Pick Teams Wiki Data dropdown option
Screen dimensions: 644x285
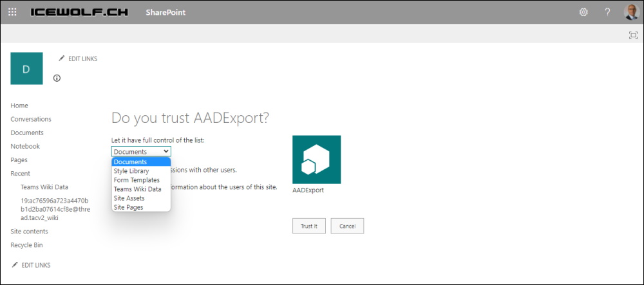[141, 189]
